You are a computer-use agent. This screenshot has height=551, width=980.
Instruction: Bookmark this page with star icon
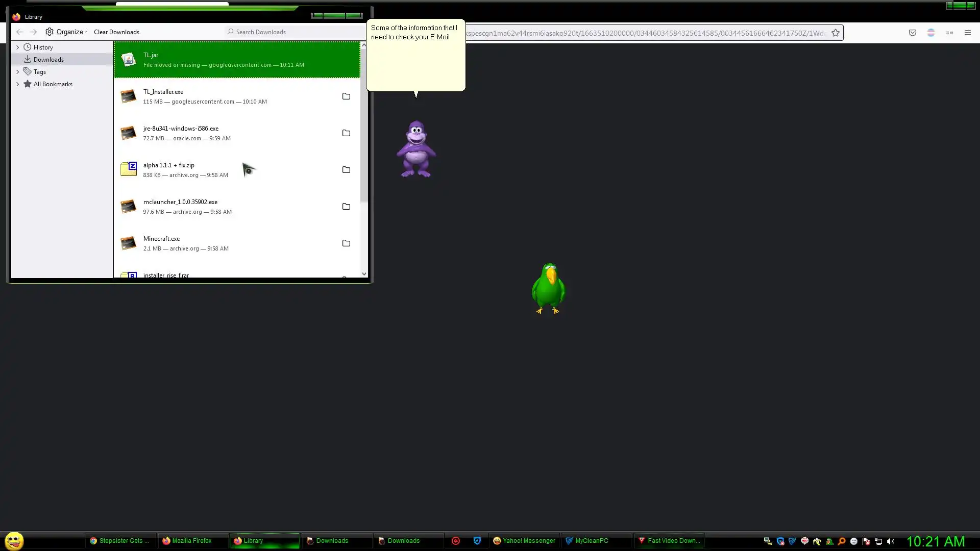(x=836, y=33)
